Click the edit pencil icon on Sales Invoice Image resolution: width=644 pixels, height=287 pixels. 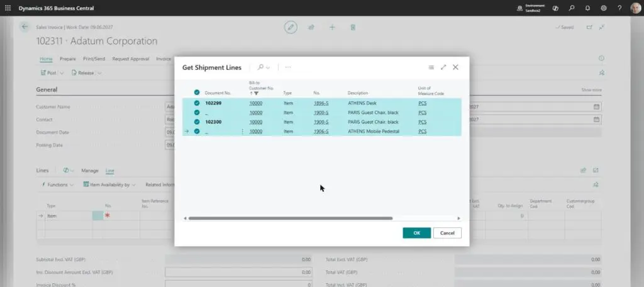point(291,27)
